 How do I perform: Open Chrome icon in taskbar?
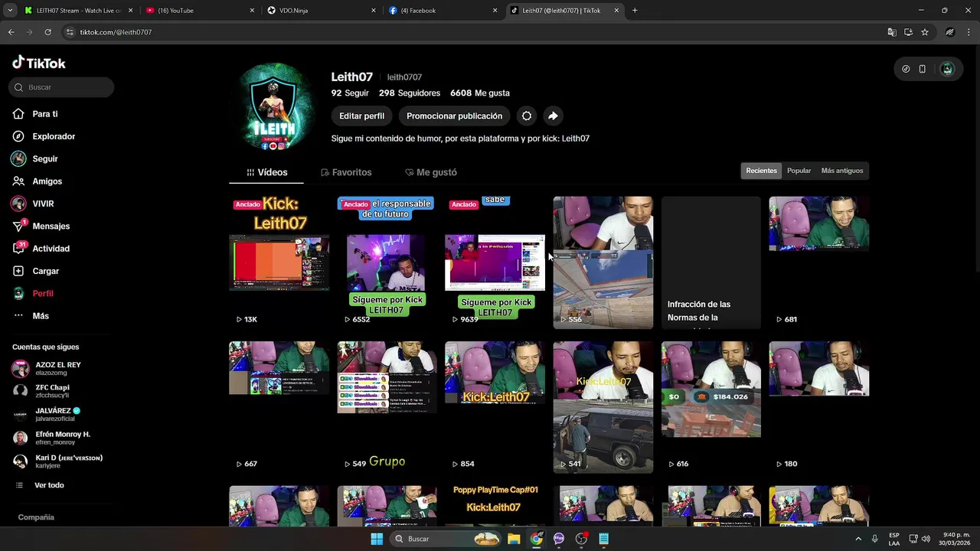pyautogui.click(x=536, y=539)
